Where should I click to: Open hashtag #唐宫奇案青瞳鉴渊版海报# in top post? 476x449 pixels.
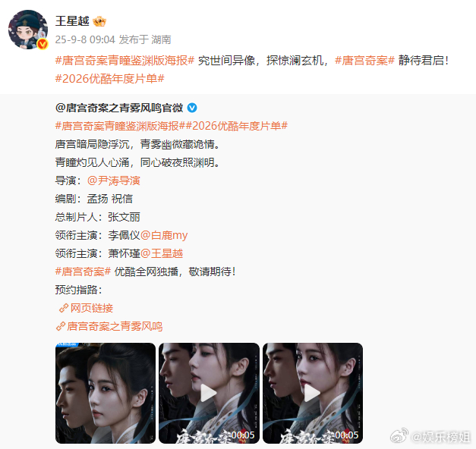tap(125, 61)
